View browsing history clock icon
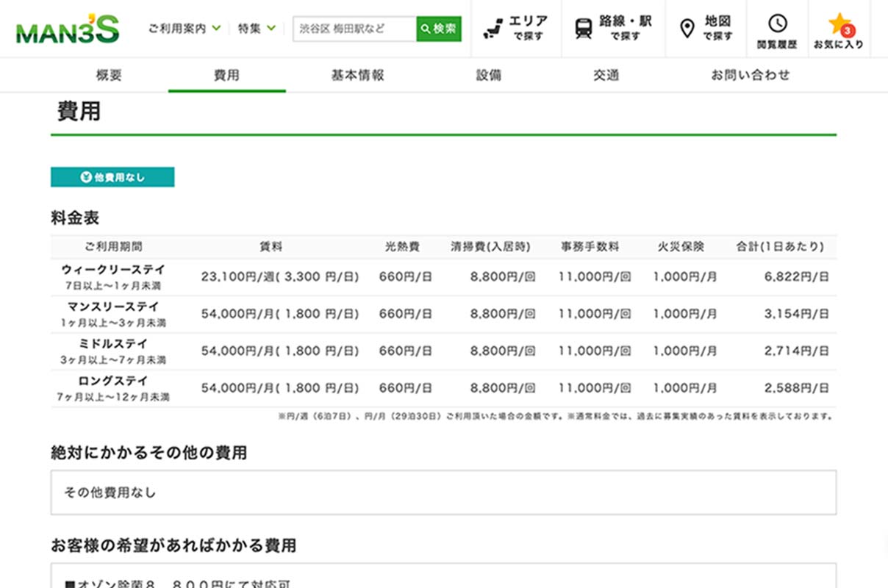Screen dimensions: 888x588 point(777,24)
